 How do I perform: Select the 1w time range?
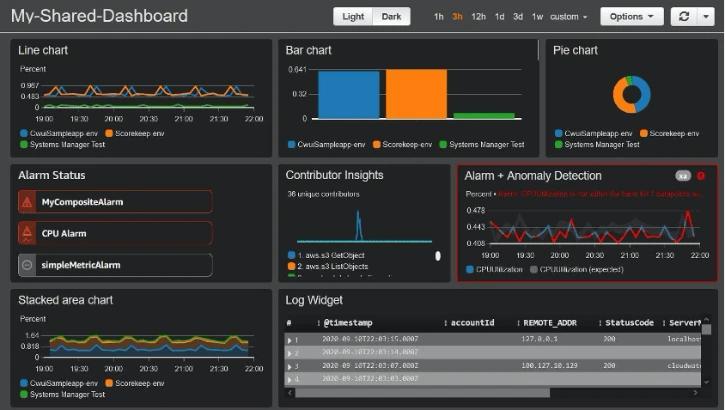pyautogui.click(x=537, y=17)
